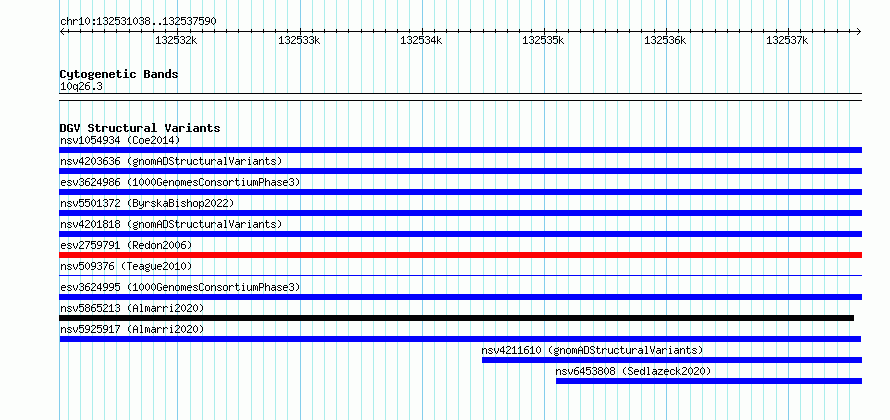The image size is (890, 420).
Task: Select the nsv1054934 (Coe2014) label
Action: pyautogui.click(x=120, y=140)
